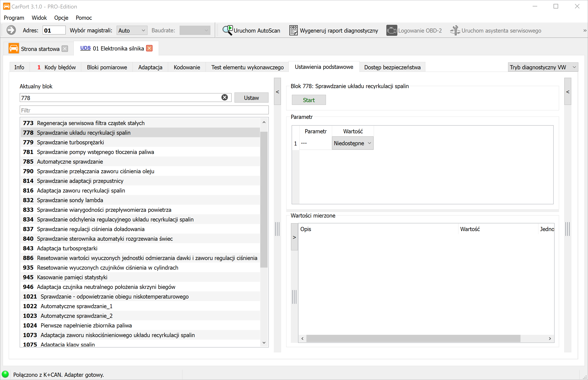Click the green Start button
This screenshot has height=380, width=588.
(x=309, y=100)
